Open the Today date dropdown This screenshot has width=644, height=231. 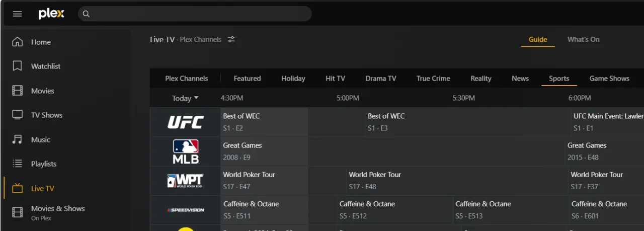click(x=185, y=98)
